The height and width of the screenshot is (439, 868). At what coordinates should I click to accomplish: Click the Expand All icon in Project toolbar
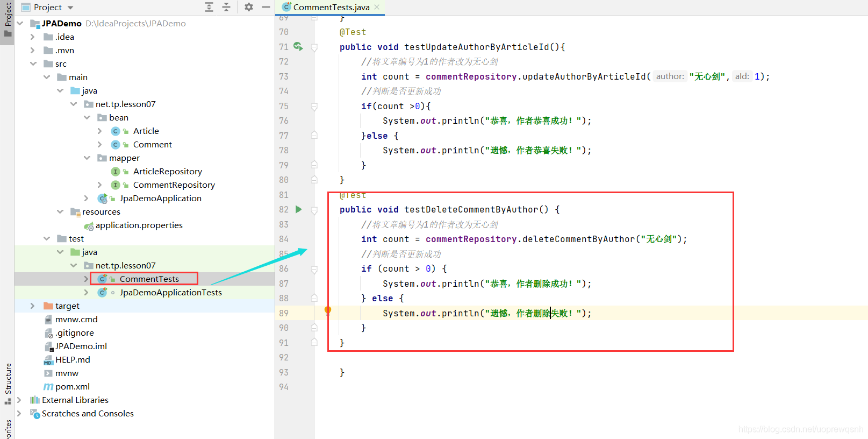pos(209,7)
